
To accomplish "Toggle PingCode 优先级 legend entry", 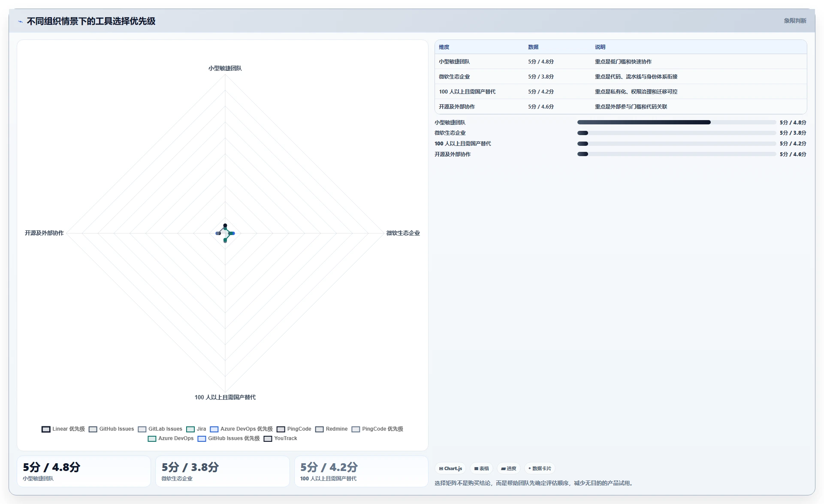I will pyautogui.click(x=377, y=429).
